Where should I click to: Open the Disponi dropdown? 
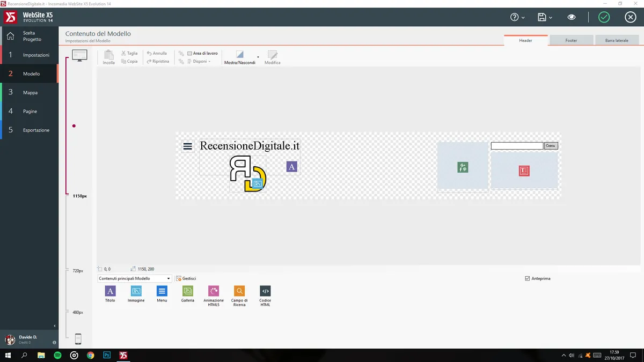[199, 61]
